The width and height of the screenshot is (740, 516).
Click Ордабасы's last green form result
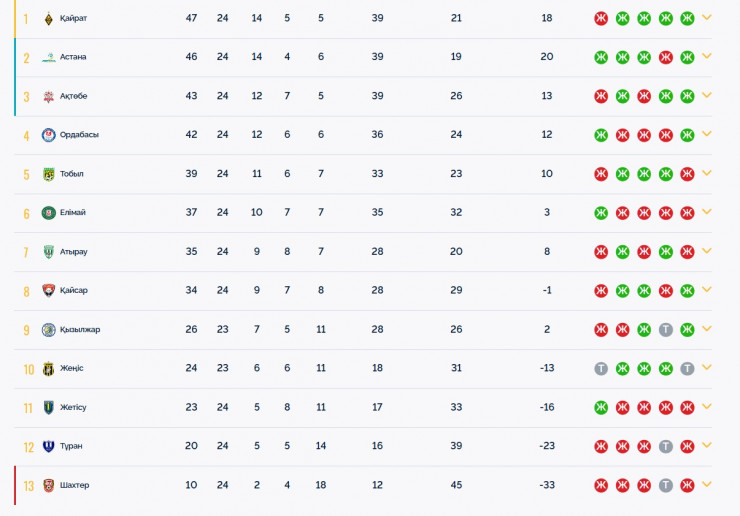point(687,135)
